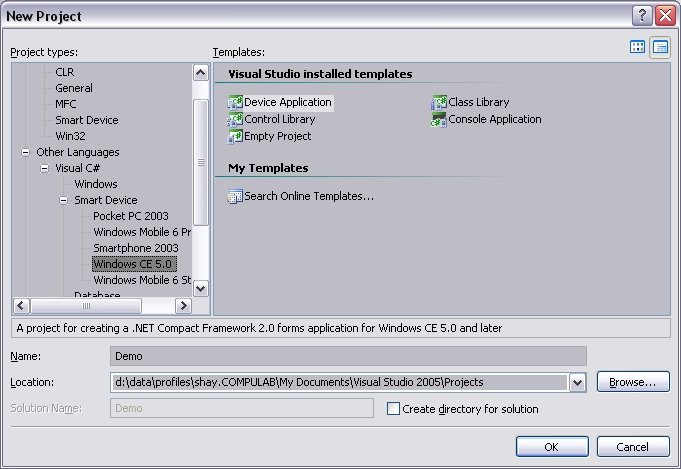This screenshot has width=681, height=469.
Task: Select Win32 project type
Action: pos(70,136)
